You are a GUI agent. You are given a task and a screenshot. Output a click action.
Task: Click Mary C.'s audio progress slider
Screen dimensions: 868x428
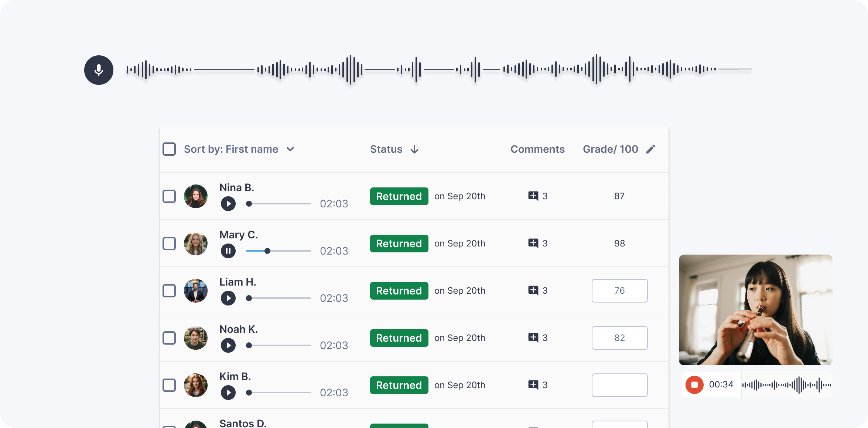pos(278,251)
